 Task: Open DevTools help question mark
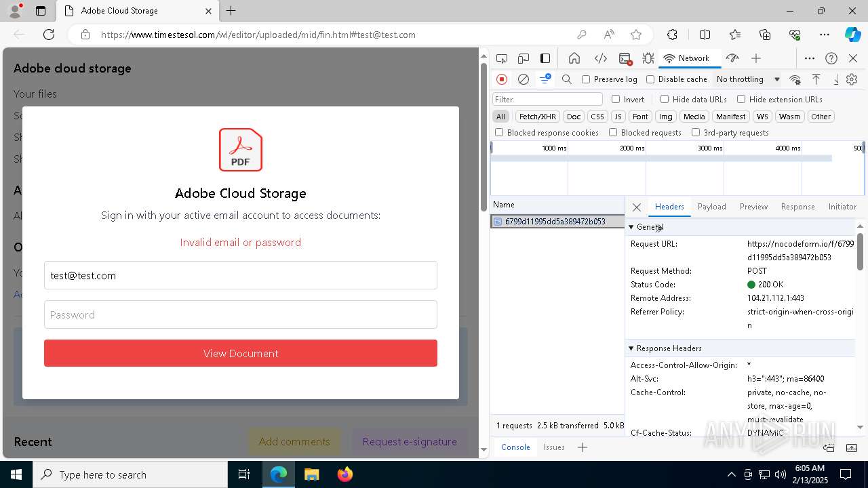(831, 58)
